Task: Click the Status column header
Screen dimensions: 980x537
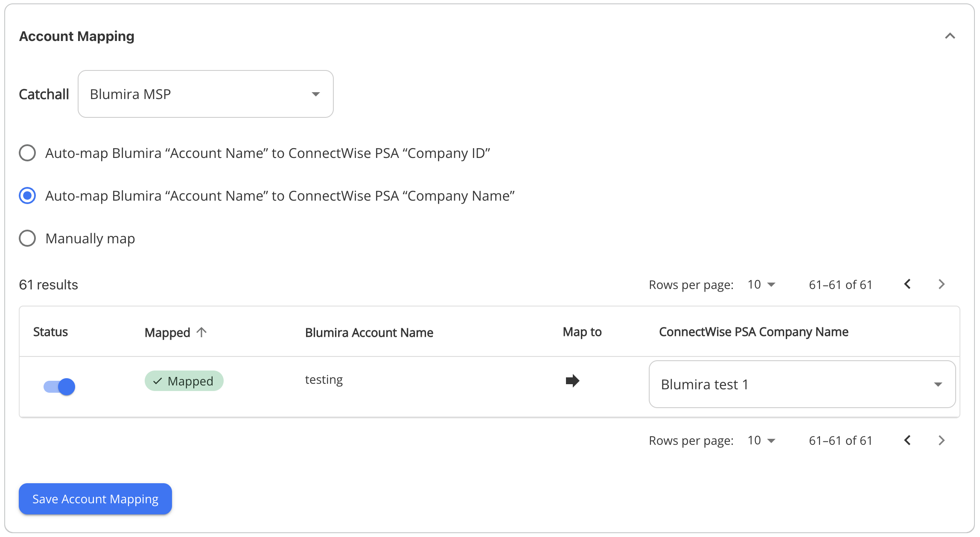Action: point(50,332)
